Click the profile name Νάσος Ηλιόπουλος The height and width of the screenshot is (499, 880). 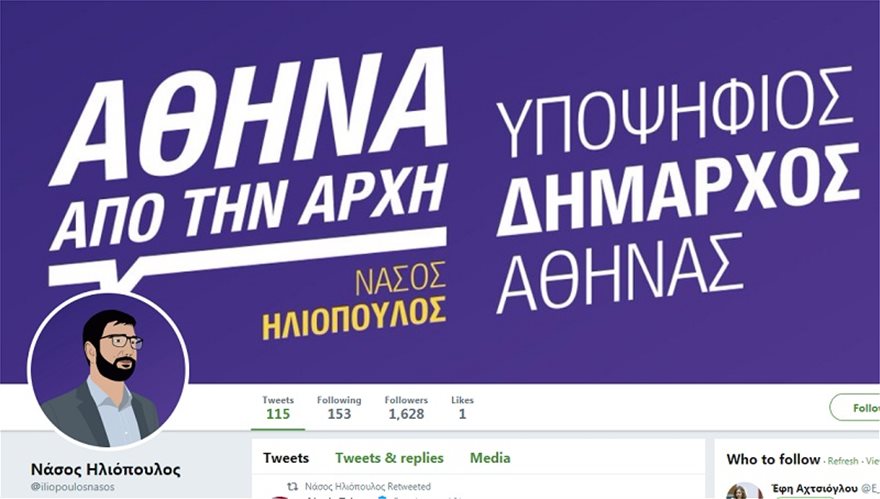[x=106, y=469]
